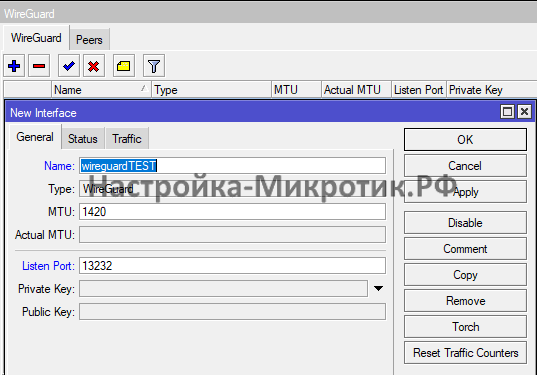Image resolution: width=537 pixels, height=375 pixels.
Task: Open the Traffic tab
Action: click(127, 139)
